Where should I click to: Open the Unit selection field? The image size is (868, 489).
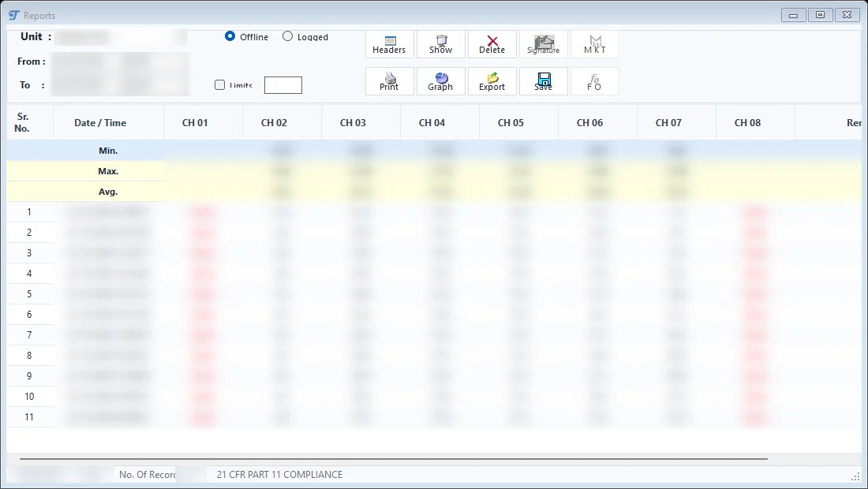[x=121, y=37]
